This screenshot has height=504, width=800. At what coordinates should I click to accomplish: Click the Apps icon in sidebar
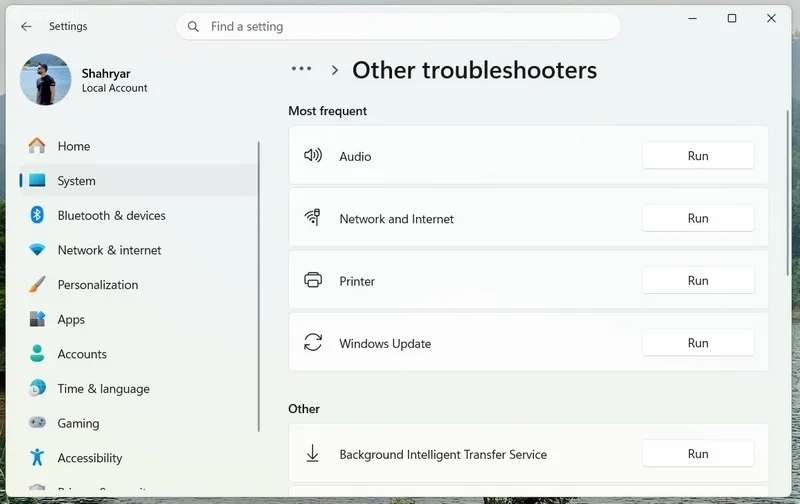[x=37, y=319]
